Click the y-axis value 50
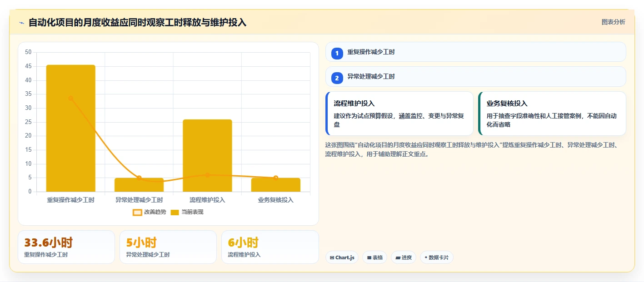 [x=28, y=52]
